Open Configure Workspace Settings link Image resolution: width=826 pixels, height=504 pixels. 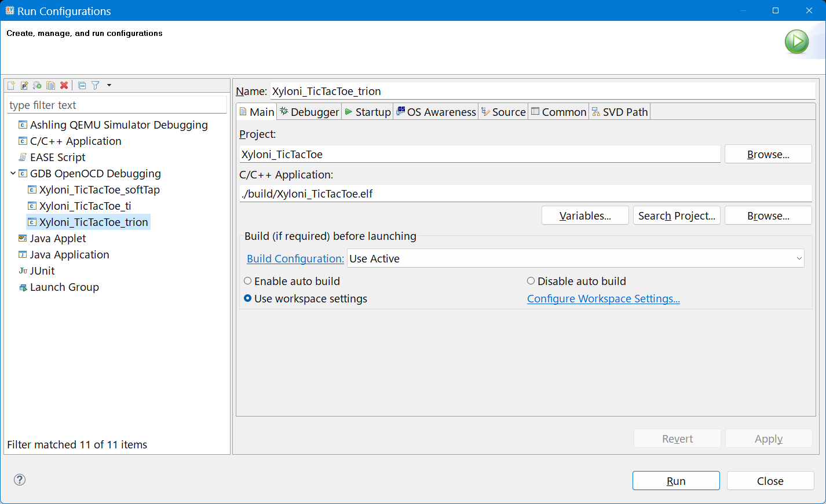[x=603, y=298]
